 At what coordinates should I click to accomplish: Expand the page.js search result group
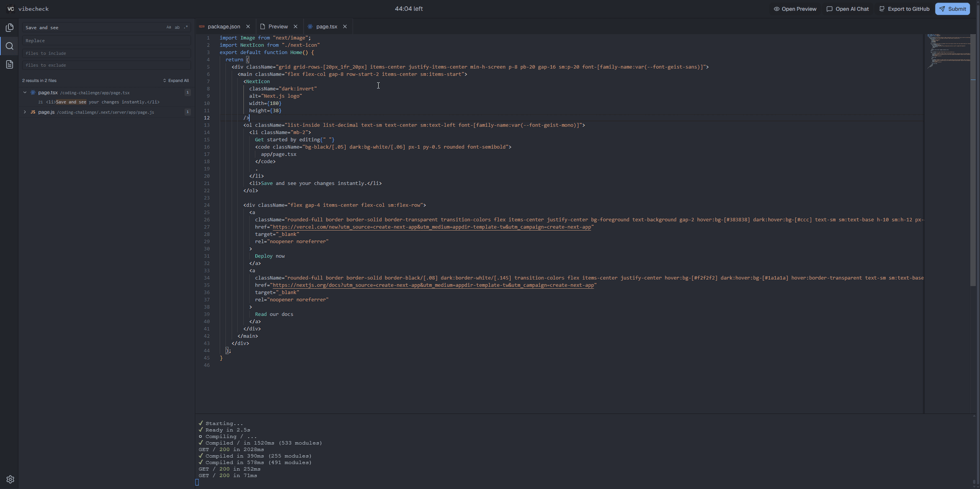(x=24, y=112)
